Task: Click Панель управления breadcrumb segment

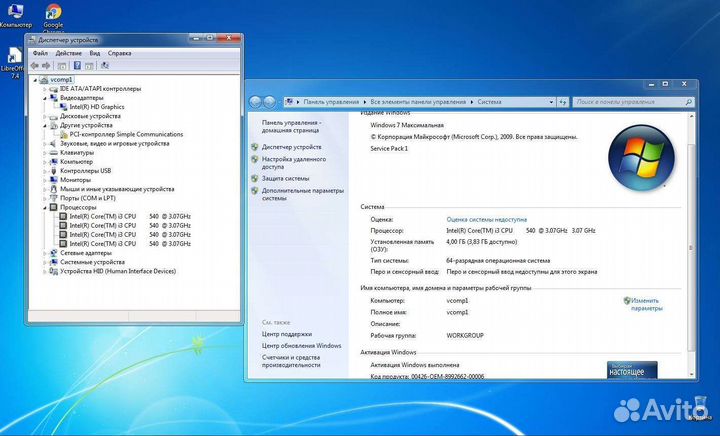Action: click(x=331, y=102)
